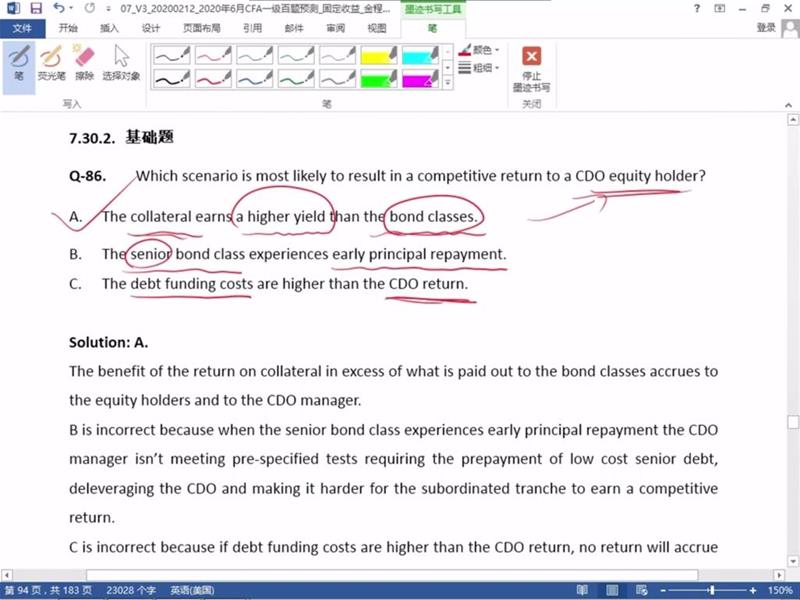Click the vertical scrollbar up arrow
This screenshot has height=600, width=800.
click(793, 120)
